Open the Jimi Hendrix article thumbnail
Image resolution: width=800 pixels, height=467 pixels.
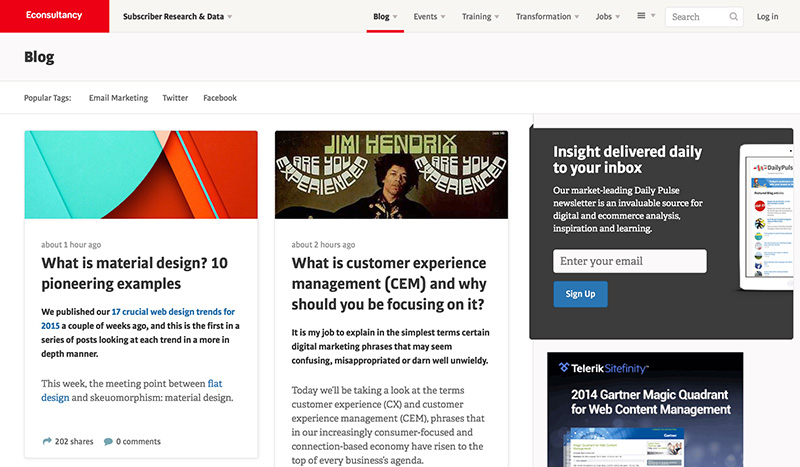click(x=391, y=175)
